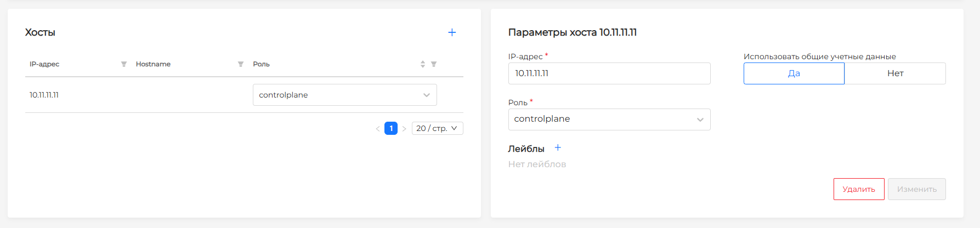Select page 1 in pagination
The image size is (980, 228).
pos(391,128)
